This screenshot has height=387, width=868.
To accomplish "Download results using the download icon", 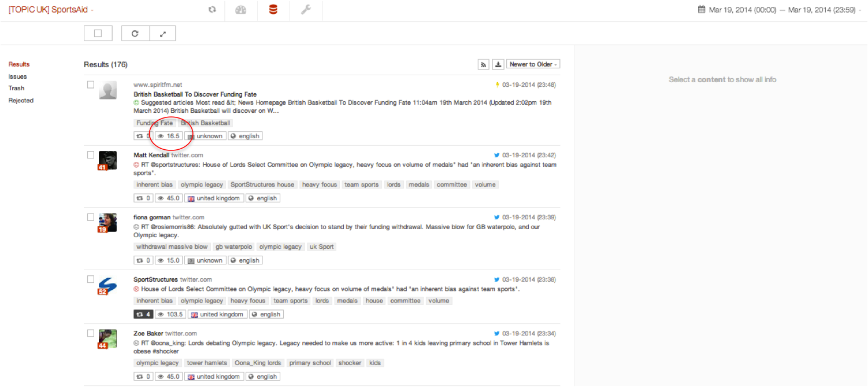I will pos(498,64).
